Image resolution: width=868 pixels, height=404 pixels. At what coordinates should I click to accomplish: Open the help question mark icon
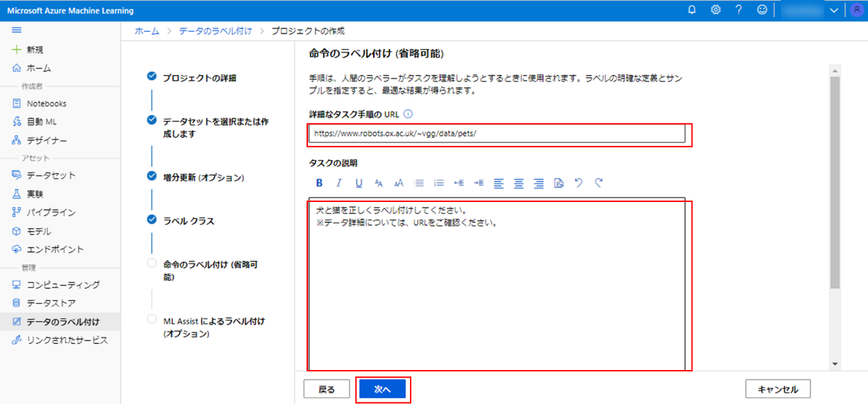click(738, 10)
